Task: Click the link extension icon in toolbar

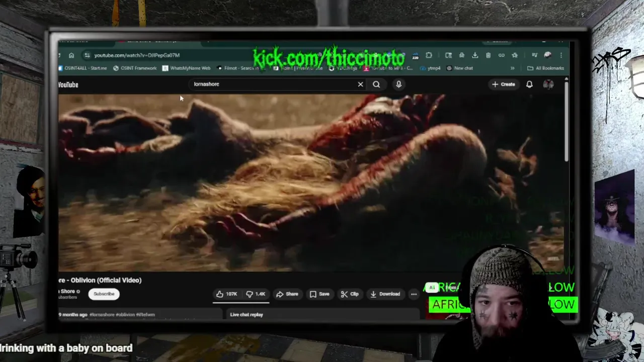Action: (501, 55)
